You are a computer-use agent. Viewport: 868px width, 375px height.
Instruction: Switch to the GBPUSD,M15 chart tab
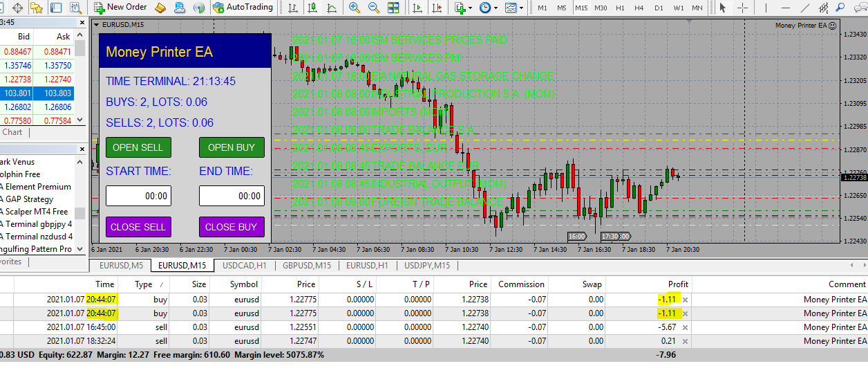(x=307, y=266)
